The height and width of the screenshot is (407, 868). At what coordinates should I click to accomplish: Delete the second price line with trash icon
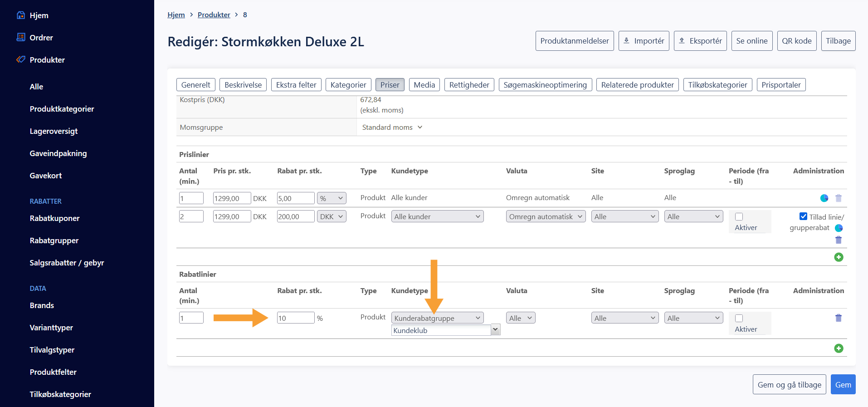click(838, 240)
